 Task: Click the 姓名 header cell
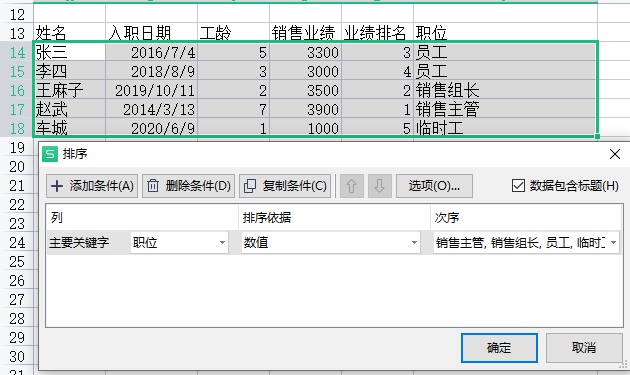click(70, 33)
